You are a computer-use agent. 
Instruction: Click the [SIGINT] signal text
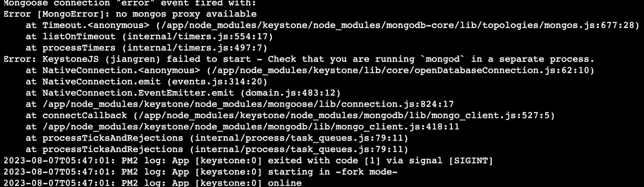[471, 161]
